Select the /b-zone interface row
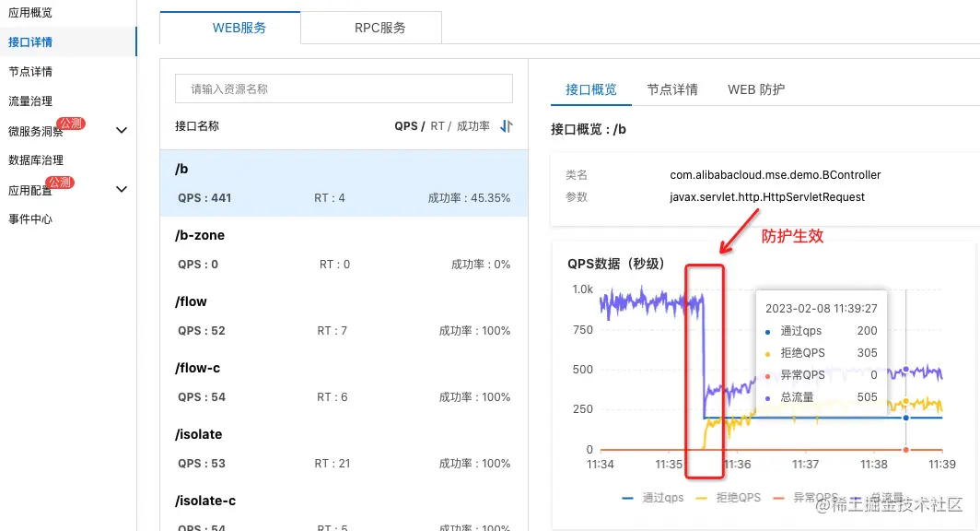The width and height of the screenshot is (980, 531). [x=344, y=250]
